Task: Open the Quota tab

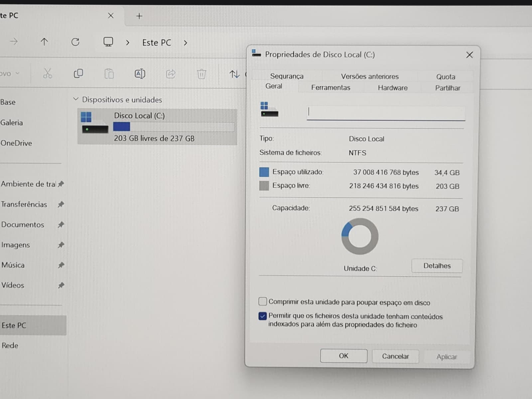Action: tap(446, 77)
